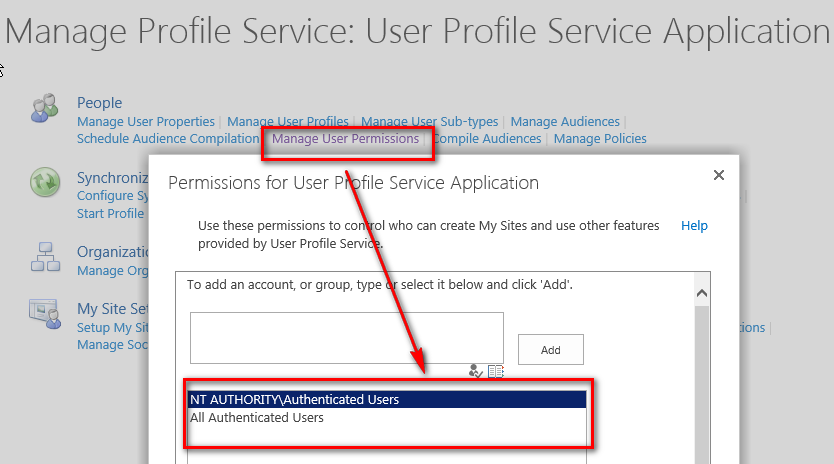Click into the account name input box
Screen dimensions: 834x464
click(x=347, y=338)
